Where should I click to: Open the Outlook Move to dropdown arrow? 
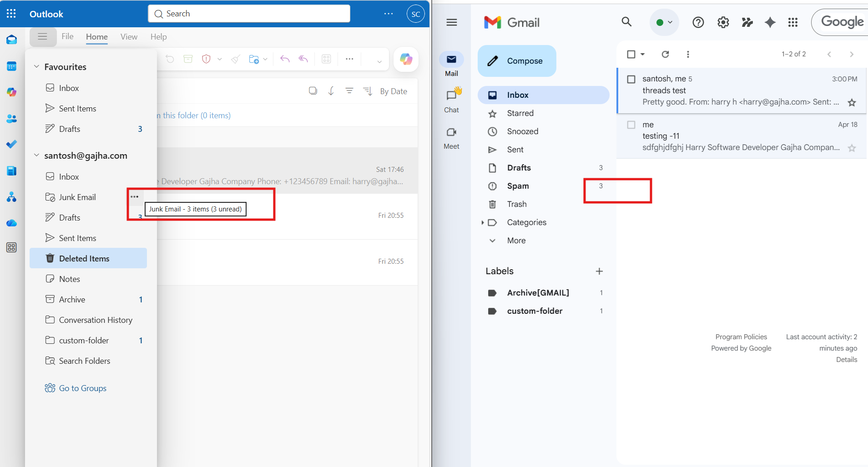(x=265, y=59)
